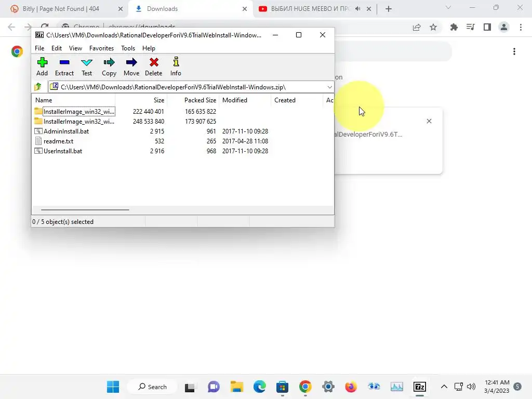The height and width of the screenshot is (399, 532).
Task: Open the Chrome extensions puzzle icon
Action: tap(454, 27)
